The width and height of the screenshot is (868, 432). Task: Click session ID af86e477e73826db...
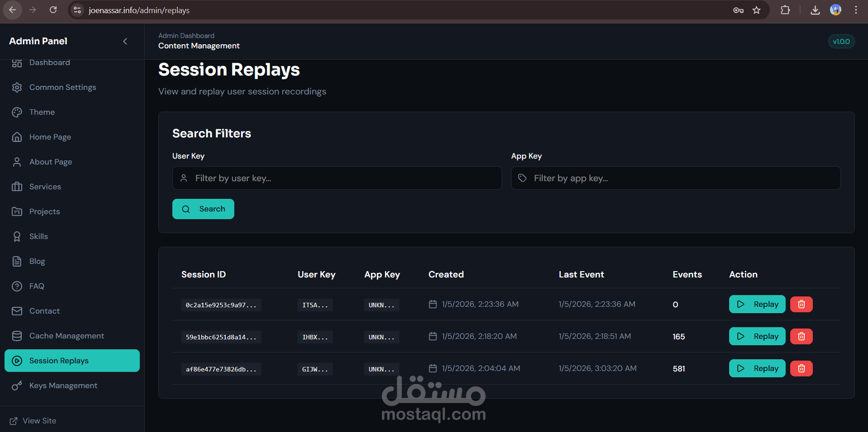pyautogui.click(x=221, y=369)
